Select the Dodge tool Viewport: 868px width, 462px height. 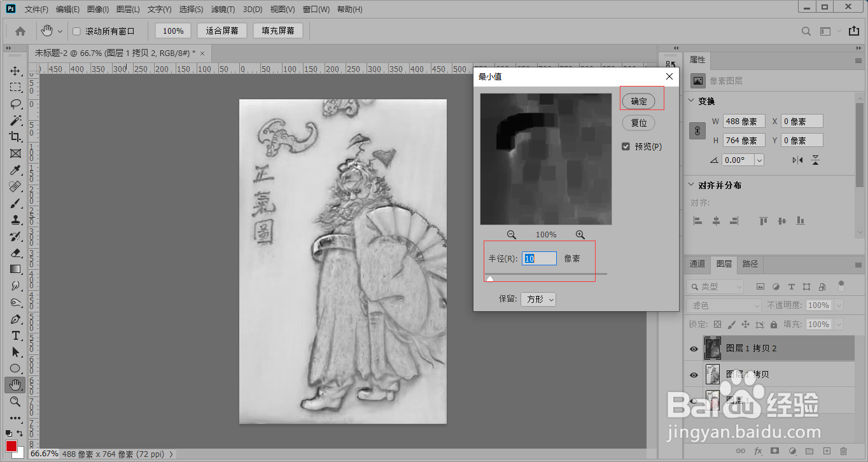click(15, 302)
